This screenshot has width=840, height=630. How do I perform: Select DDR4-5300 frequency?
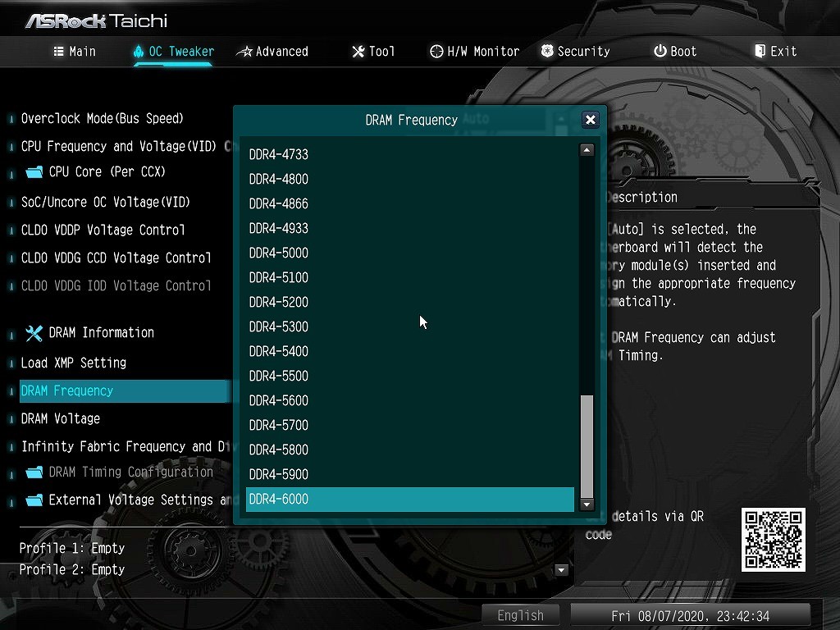pyautogui.click(x=410, y=326)
